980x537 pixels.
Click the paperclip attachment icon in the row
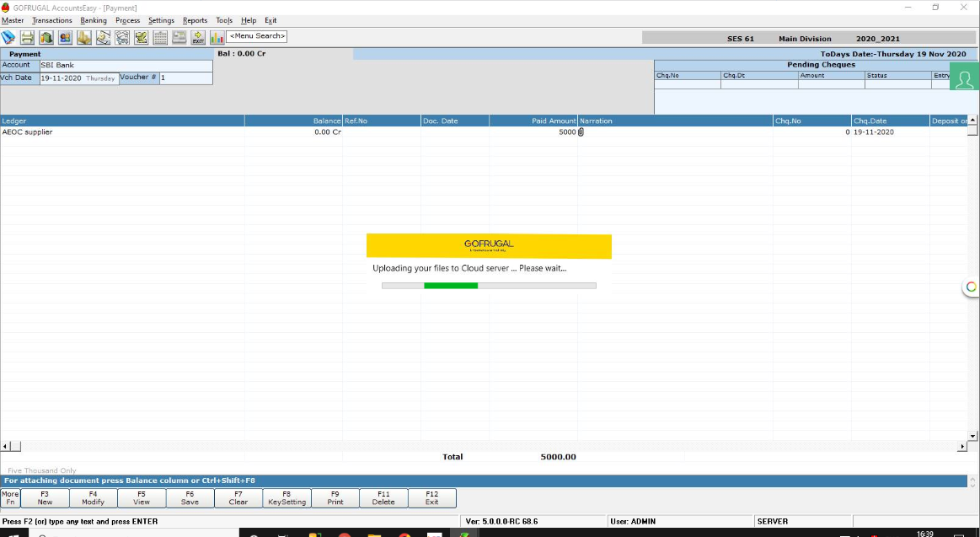click(581, 132)
